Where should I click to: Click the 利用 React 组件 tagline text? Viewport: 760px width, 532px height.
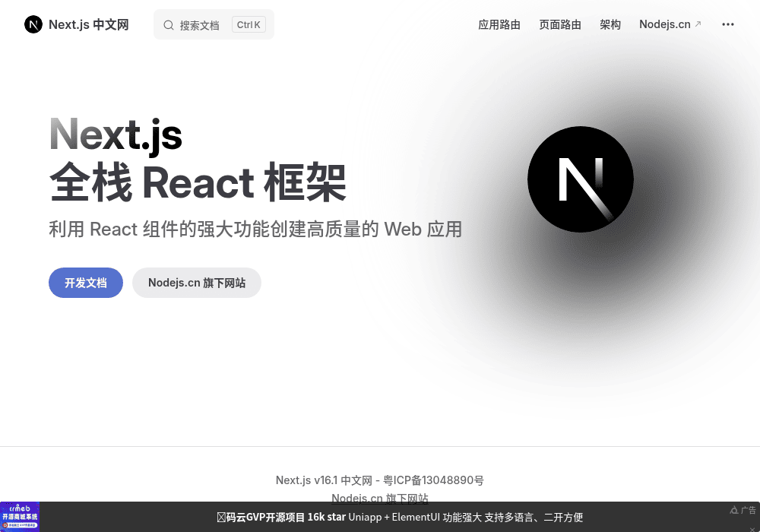[x=255, y=230]
